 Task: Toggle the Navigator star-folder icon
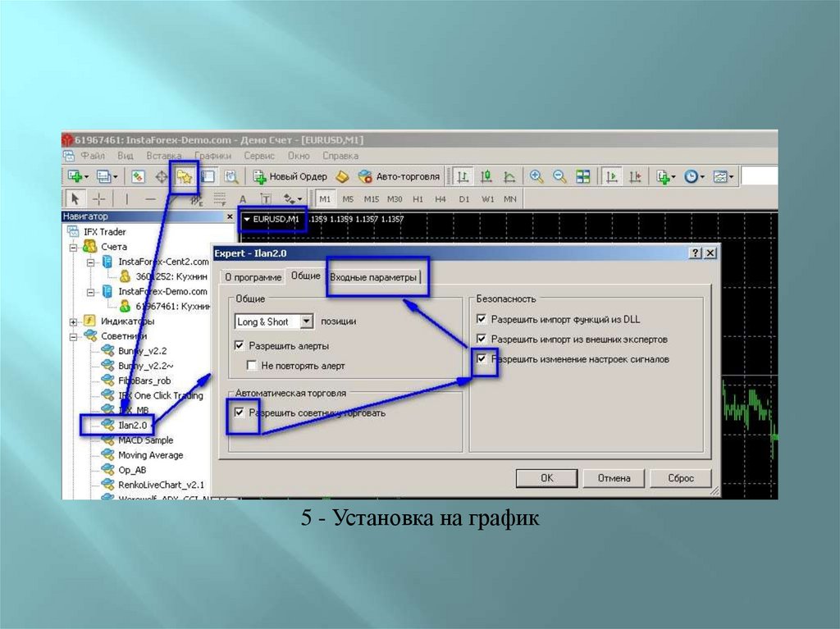[x=185, y=176]
